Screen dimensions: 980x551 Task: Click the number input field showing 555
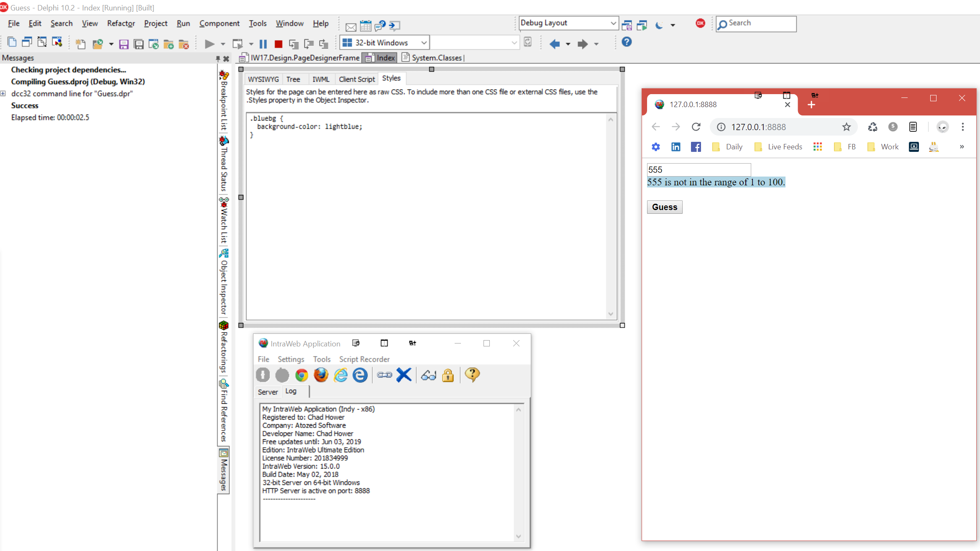coord(699,169)
